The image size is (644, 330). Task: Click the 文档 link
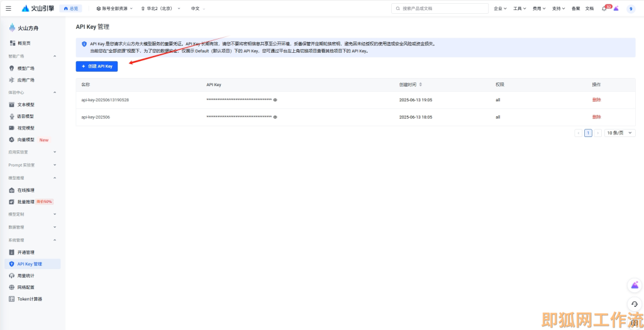(589, 8)
